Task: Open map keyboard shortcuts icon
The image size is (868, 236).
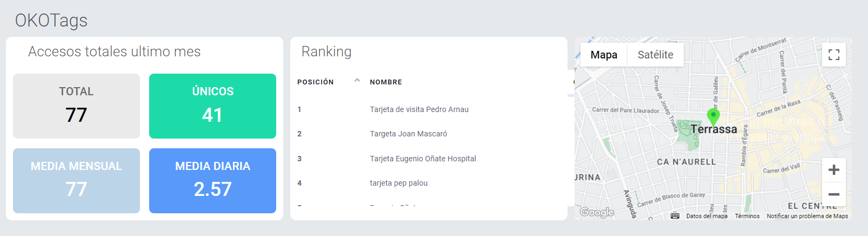Action: click(x=675, y=216)
